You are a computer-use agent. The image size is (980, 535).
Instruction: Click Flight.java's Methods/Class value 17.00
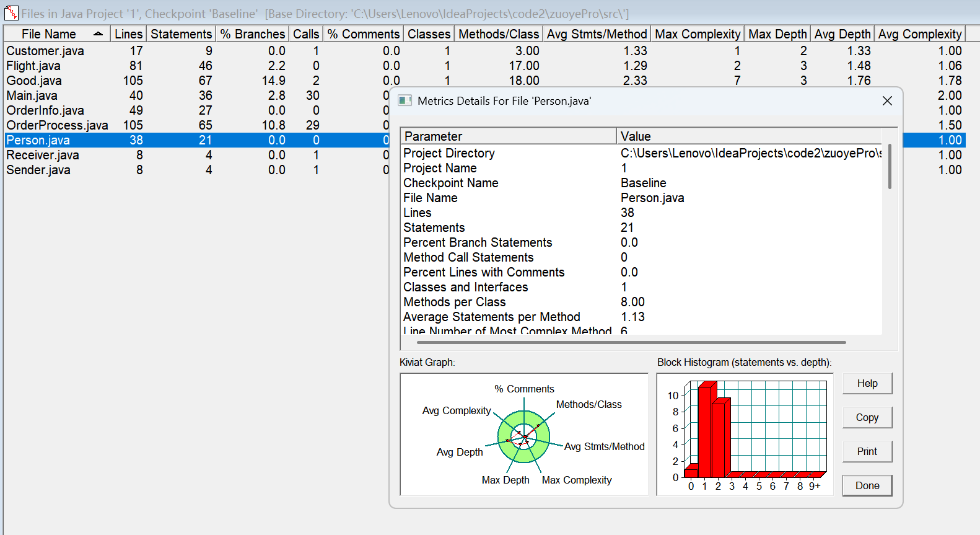[x=524, y=66]
